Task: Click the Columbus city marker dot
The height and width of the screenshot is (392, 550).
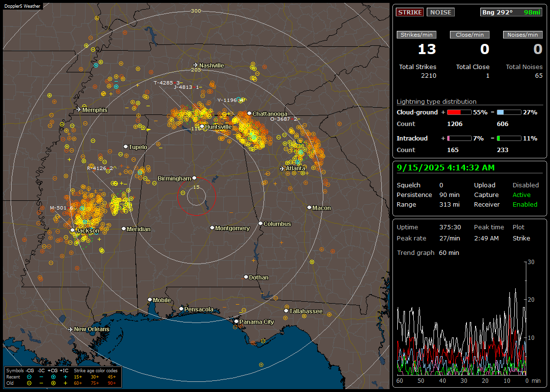Action: (261, 223)
